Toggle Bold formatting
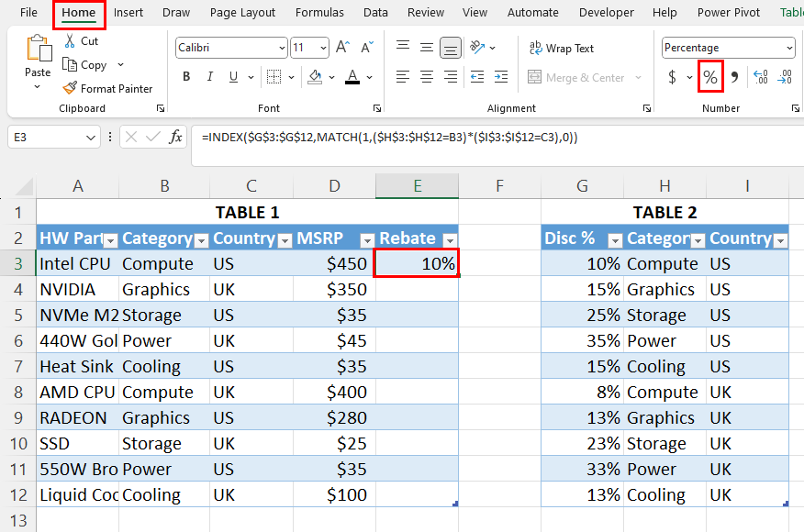Viewport: 804px width, 532px height. [186, 77]
